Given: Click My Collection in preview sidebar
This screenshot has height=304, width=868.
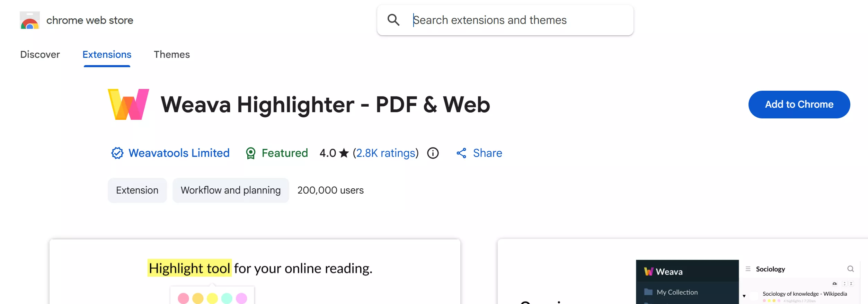Looking at the screenshot, I should [x=677, y=292].
